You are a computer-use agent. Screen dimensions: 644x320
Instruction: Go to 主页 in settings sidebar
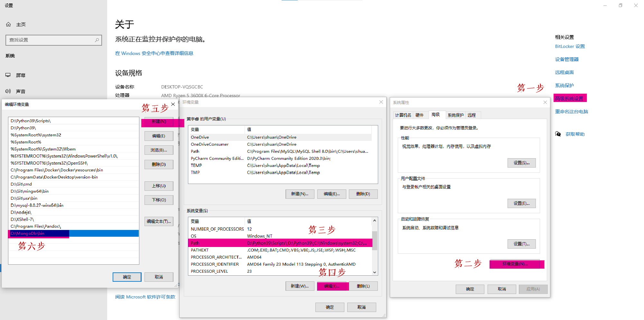[21, 24]
